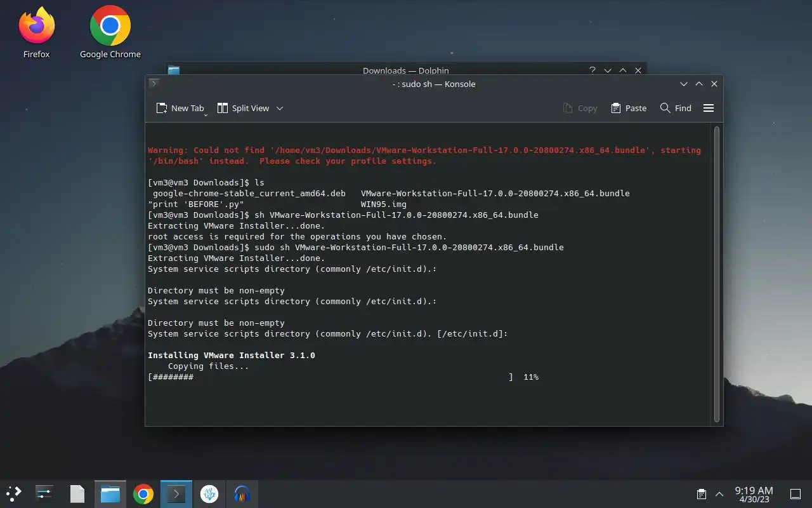Expand hidden system tray icons arrow
Image resolution: width=812 pixels, height=508 pixels.
tap(719, 494)
